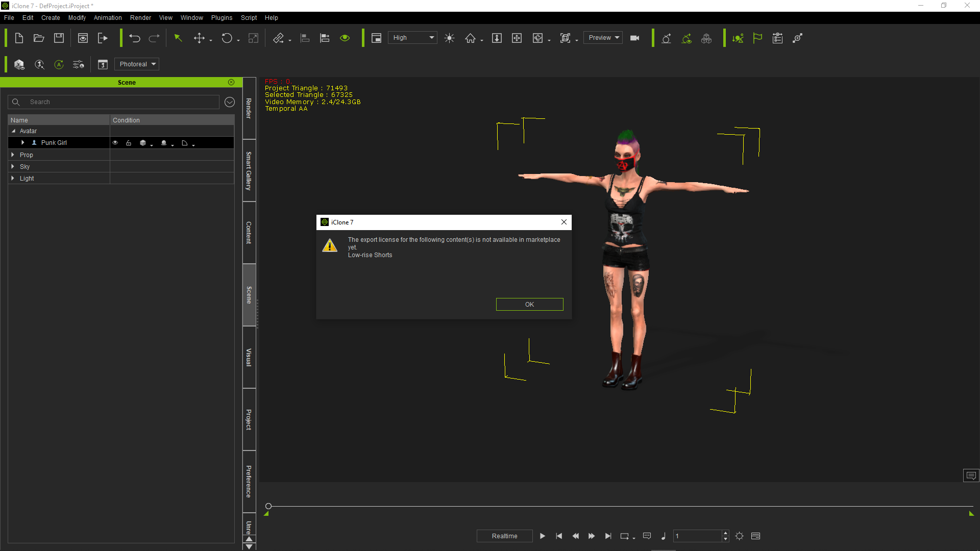The height and width of the screenshot is (551, 980).
Task: Open the viewport comment icon
Action: pyautogui.click(x=971, y=475)
